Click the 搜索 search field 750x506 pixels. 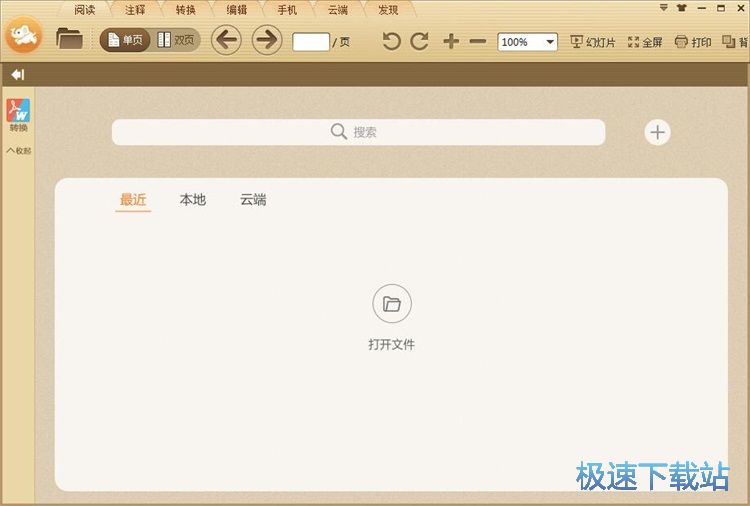click(x=358, y=132)
